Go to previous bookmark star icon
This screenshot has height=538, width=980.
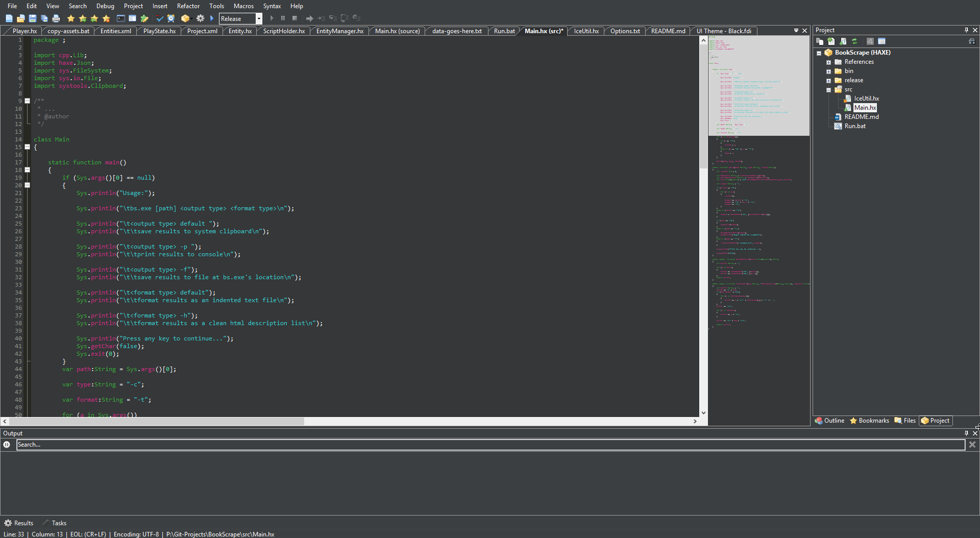point(83,18)
